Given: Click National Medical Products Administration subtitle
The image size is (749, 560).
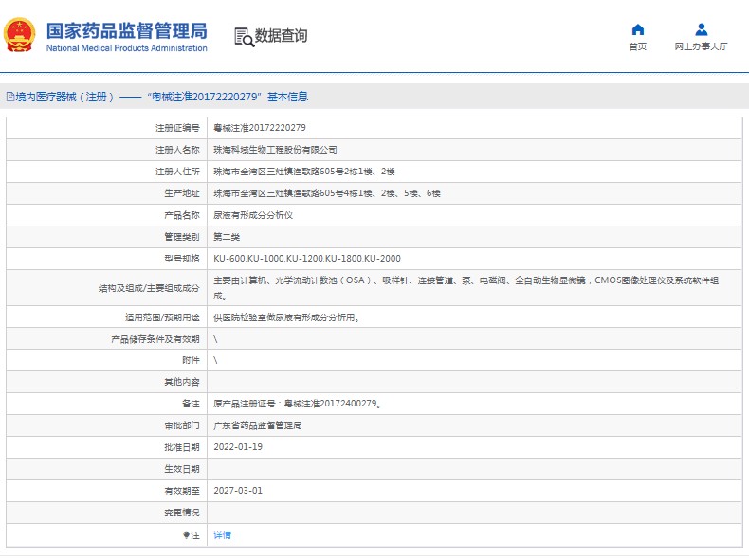Looking at the screenshot, I should coord(127,48).
